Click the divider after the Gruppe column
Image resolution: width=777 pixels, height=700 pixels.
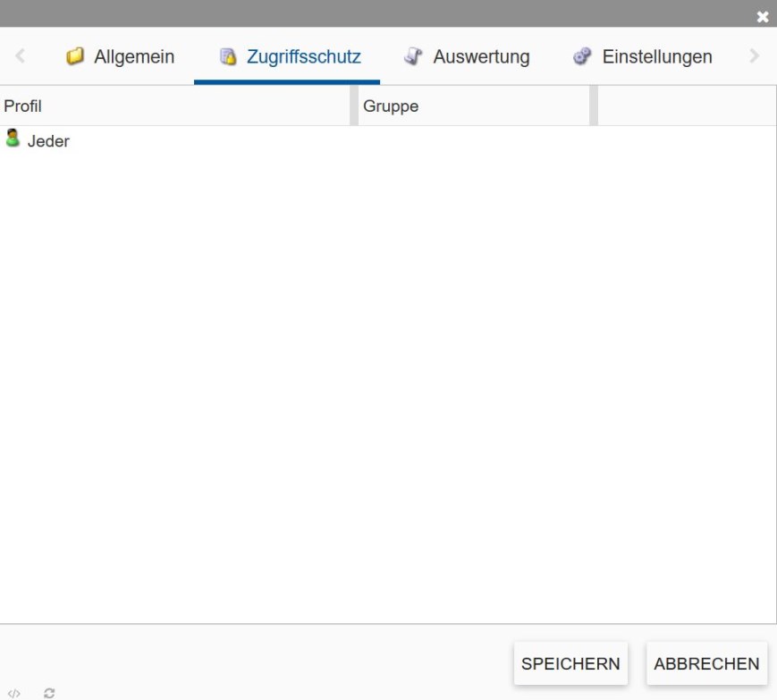592,105
